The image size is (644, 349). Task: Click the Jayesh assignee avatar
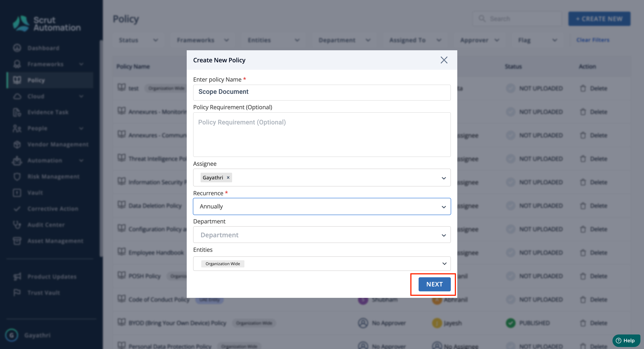pos(437,323)
